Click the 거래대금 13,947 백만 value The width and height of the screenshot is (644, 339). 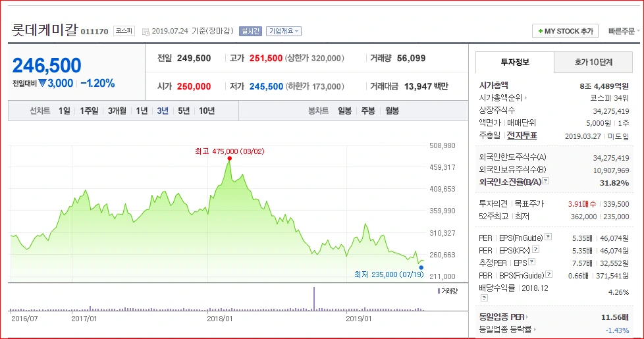click(x=426, y=87)
